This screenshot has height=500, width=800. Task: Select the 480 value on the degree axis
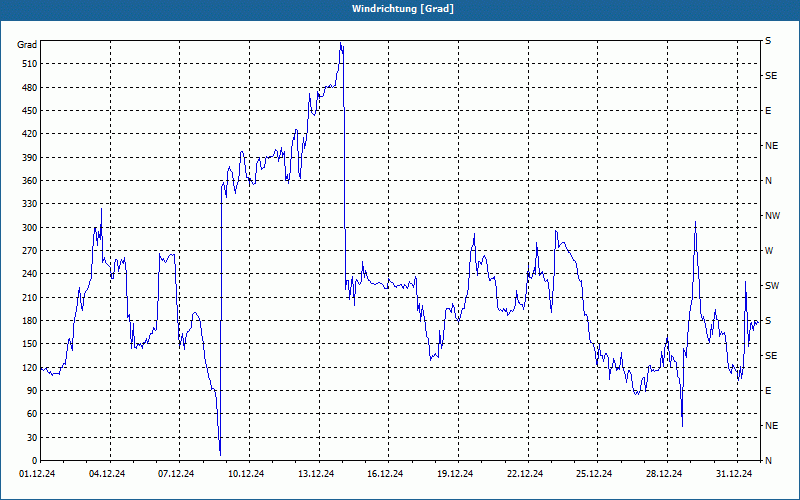(30, 87)
